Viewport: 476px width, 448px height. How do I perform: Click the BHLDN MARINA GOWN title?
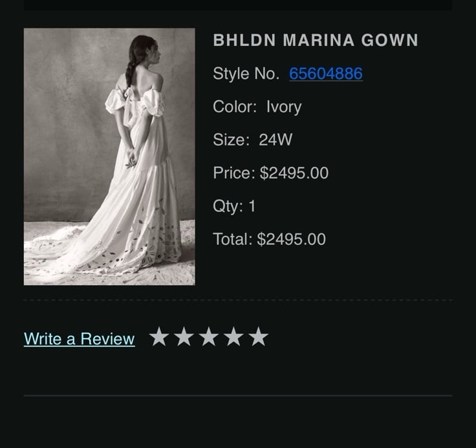point(316,40)
